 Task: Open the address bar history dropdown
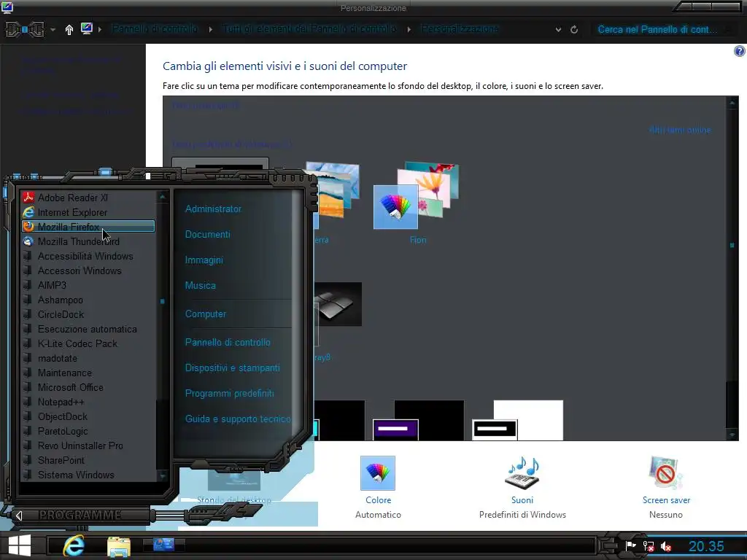coord(558,29)
